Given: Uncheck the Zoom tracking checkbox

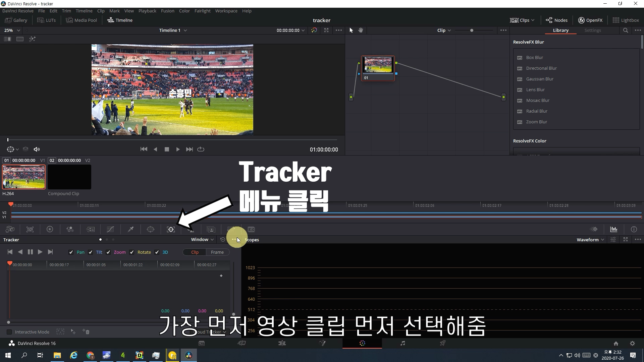Looking at the screenshot, I should click(x=108, y=252).
